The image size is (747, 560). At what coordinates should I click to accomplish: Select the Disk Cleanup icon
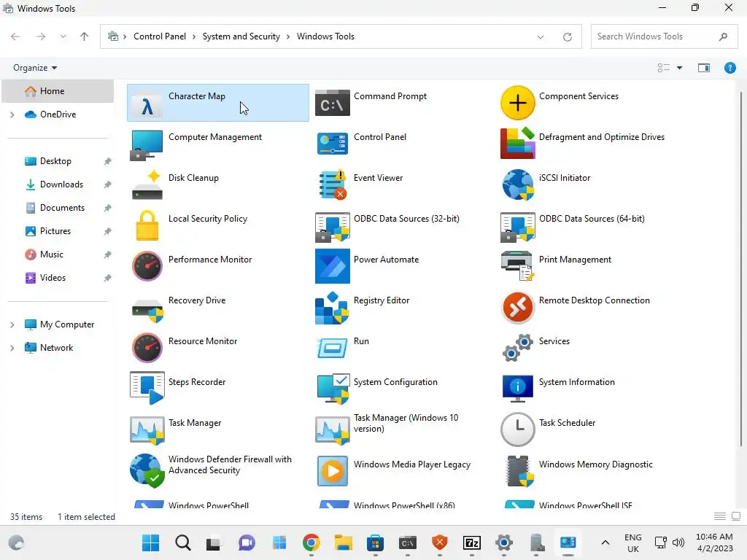click(147, 185)
